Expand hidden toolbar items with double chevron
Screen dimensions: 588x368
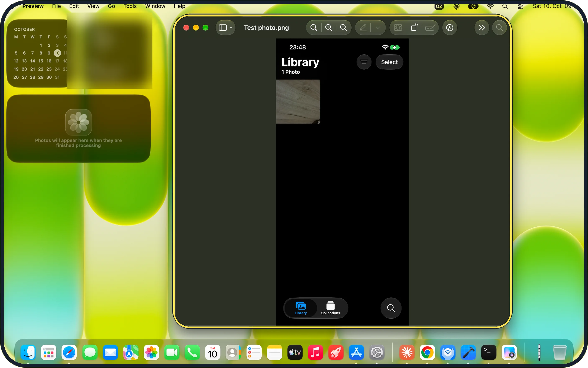coord(482,28)
